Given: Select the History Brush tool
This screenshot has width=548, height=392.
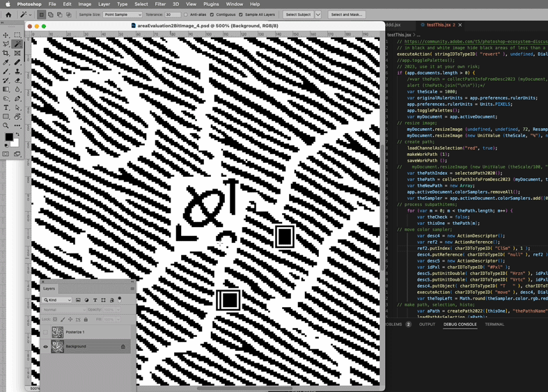Looking at the screenshot, I should 6,80.
